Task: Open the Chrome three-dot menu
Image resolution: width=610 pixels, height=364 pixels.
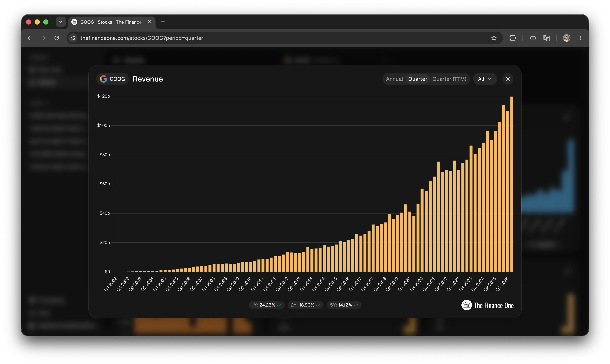Action: (580, 38)
